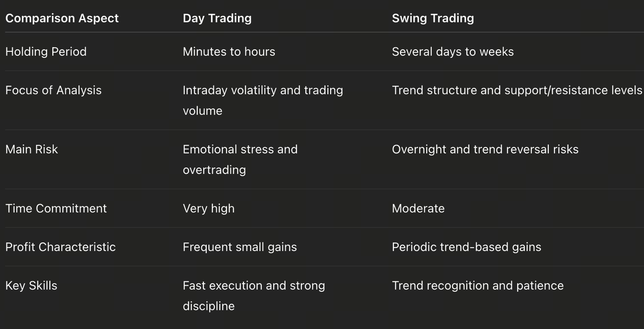The image size is (644, 329).
Task: Click the 'Very high' cell
Action: point(208,209)
